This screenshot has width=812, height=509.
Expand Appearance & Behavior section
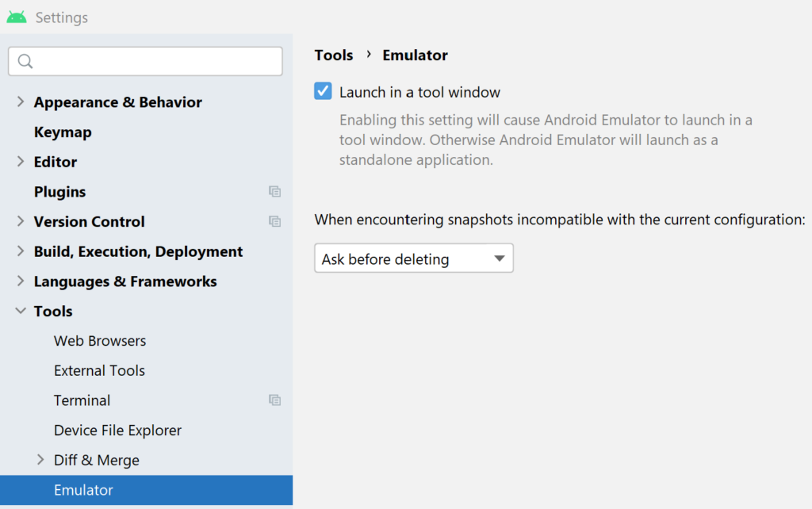(20, 101)
